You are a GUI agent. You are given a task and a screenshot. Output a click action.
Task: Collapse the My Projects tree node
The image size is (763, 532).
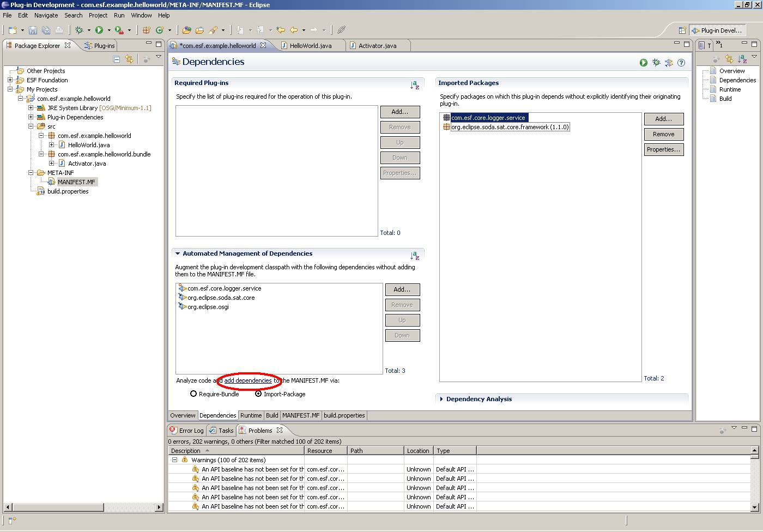tap(10, 89)
